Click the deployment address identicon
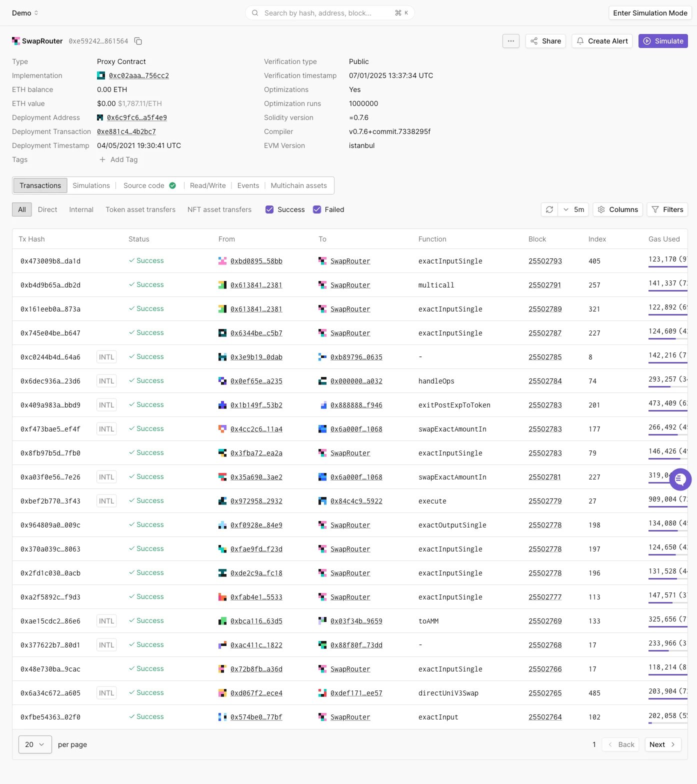The image size is (697, 784). [x=100, y=117]
